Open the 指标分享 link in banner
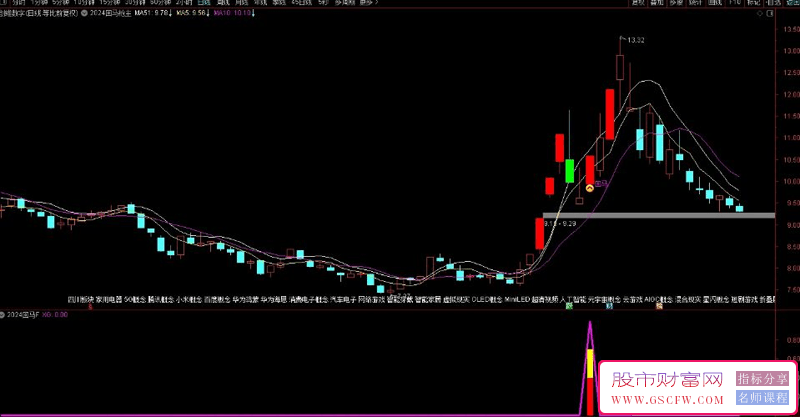 point(762,378)
